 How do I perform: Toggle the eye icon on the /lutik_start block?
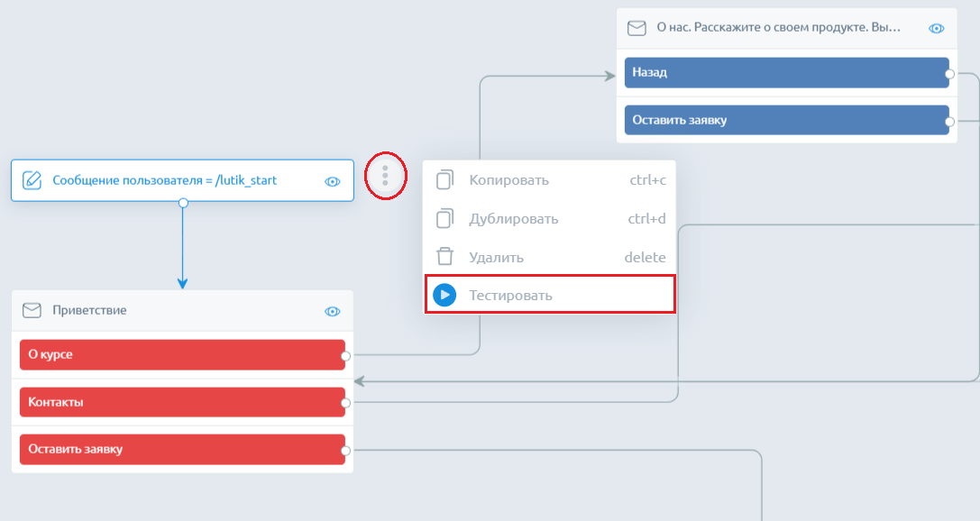click(332, 181)
